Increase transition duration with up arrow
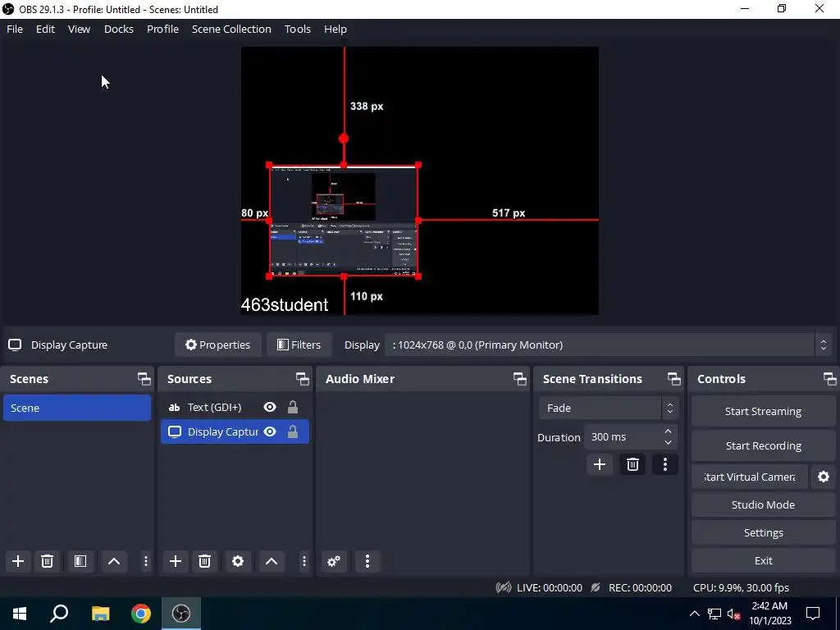840x630 pixels. pos(668,431)
